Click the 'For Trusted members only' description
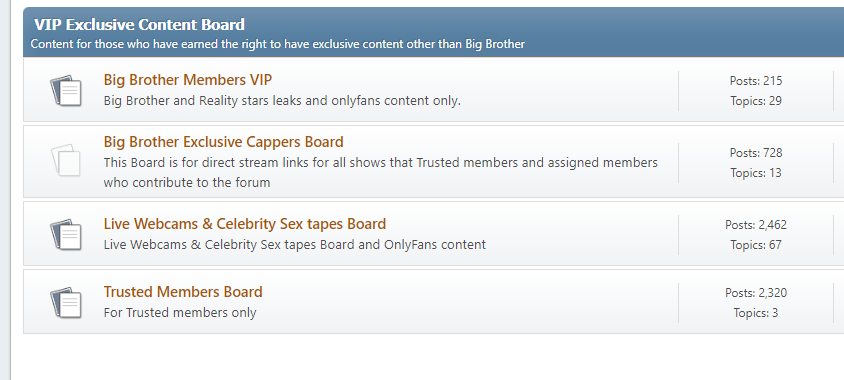 click(180, 313)
